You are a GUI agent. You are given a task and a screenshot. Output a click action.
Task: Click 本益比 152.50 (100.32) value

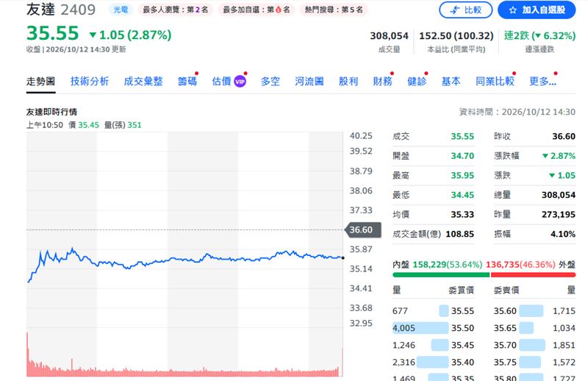[456, 35]
